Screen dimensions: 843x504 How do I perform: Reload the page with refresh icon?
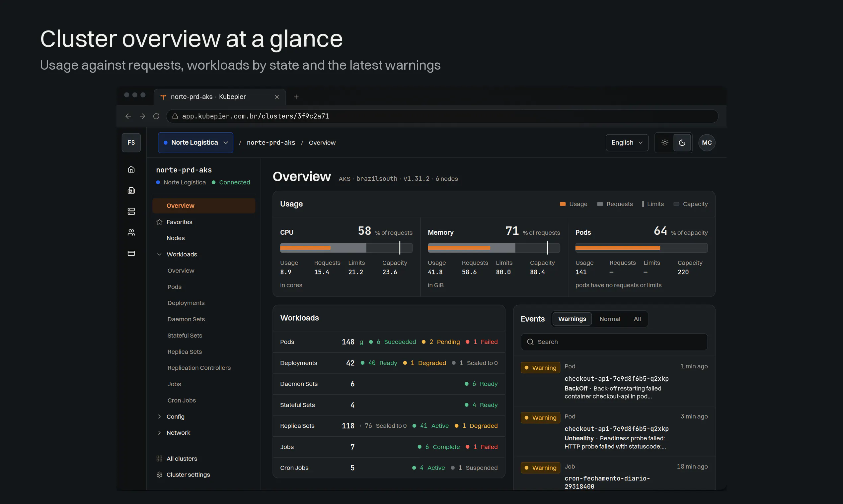(x=156, y=116)
